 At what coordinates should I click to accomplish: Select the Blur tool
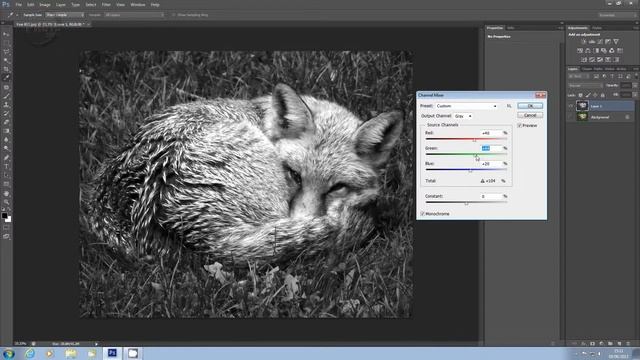6,140
